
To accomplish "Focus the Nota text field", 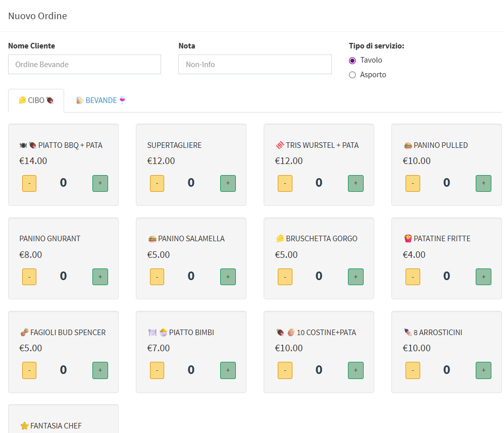I will [255, 65].
